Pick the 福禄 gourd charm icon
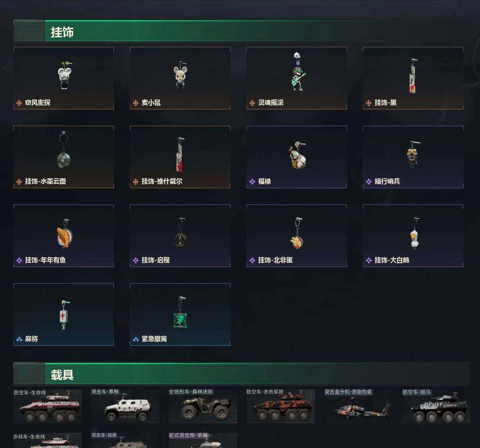Screen dimensions: 480x448 (x=298, y=155)
